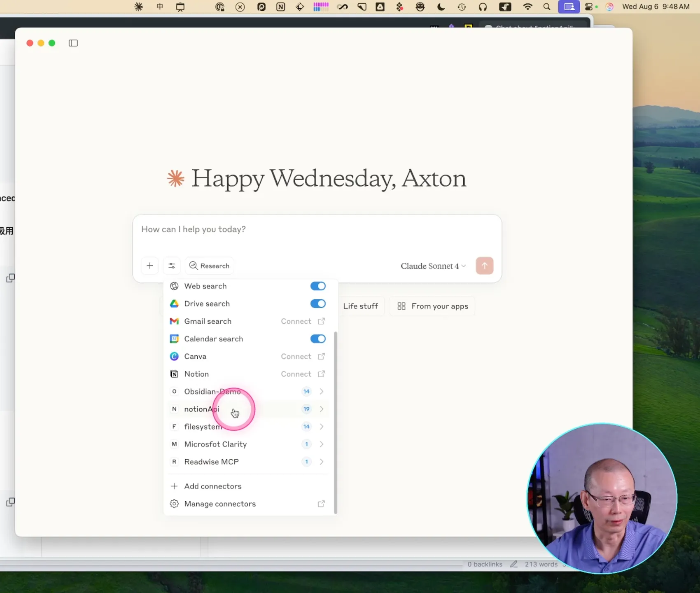Open Manage connectors

pos(249,504)
